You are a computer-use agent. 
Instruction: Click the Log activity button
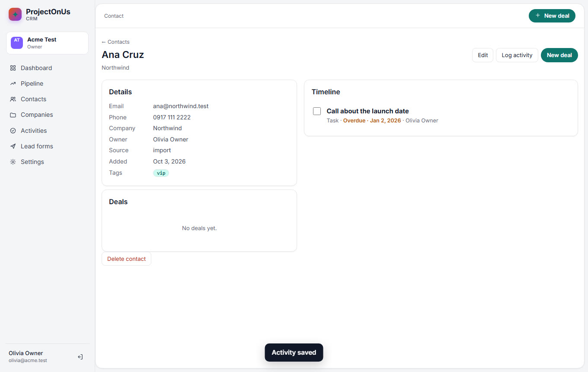517,55
